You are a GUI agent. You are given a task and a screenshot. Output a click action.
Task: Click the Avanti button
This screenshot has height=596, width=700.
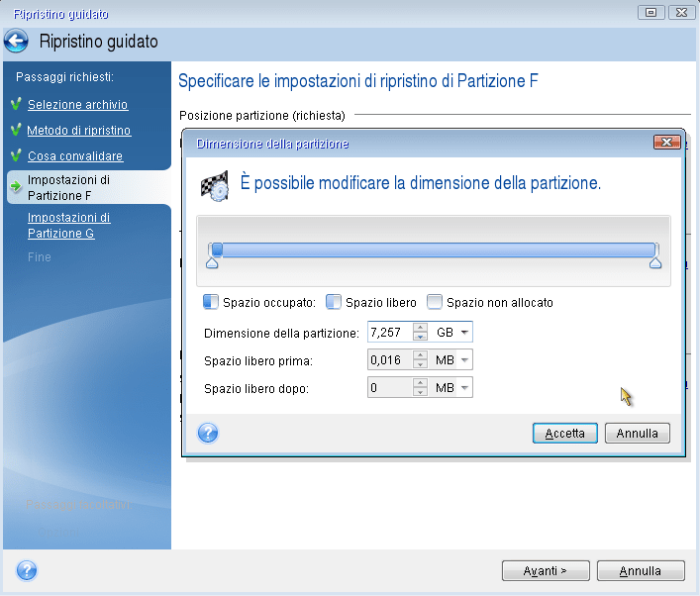pyautogui.click(x=546, y=571)
